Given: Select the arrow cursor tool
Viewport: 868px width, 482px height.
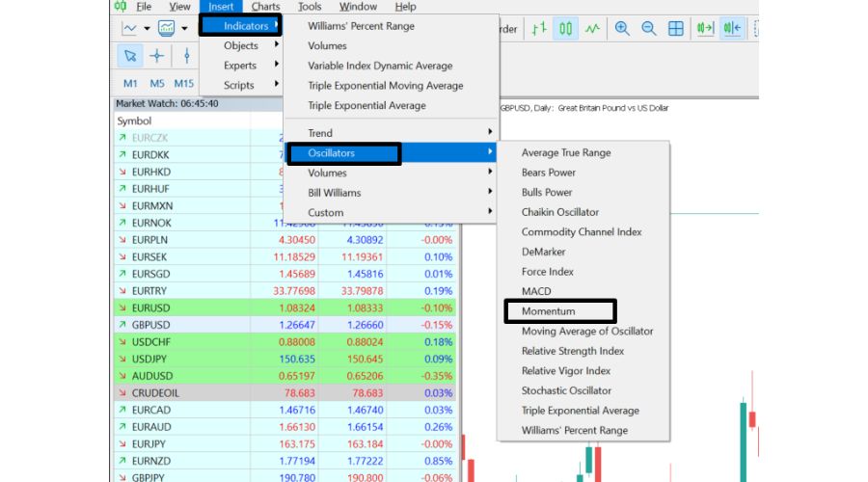Looking at the screenshot, I should point(130,56).
